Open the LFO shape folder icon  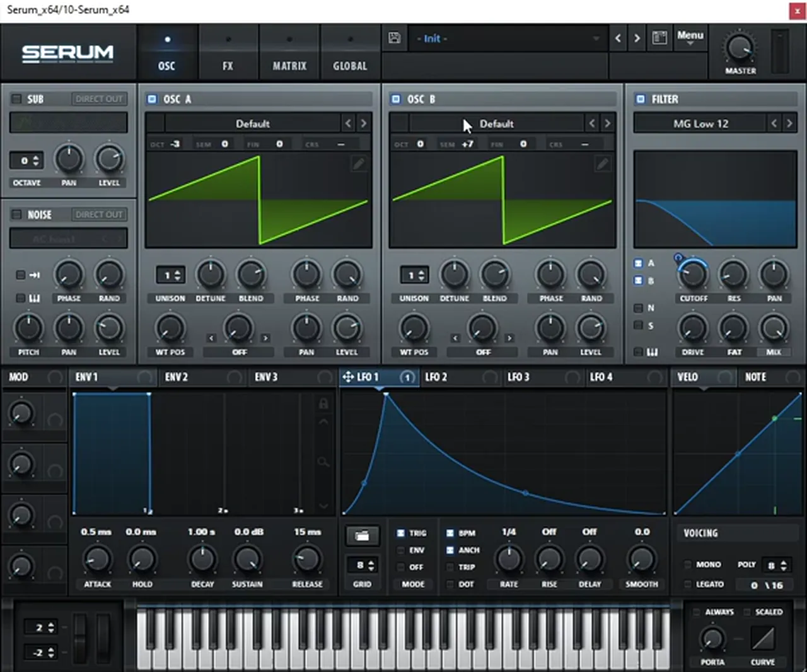click(363, 536)
